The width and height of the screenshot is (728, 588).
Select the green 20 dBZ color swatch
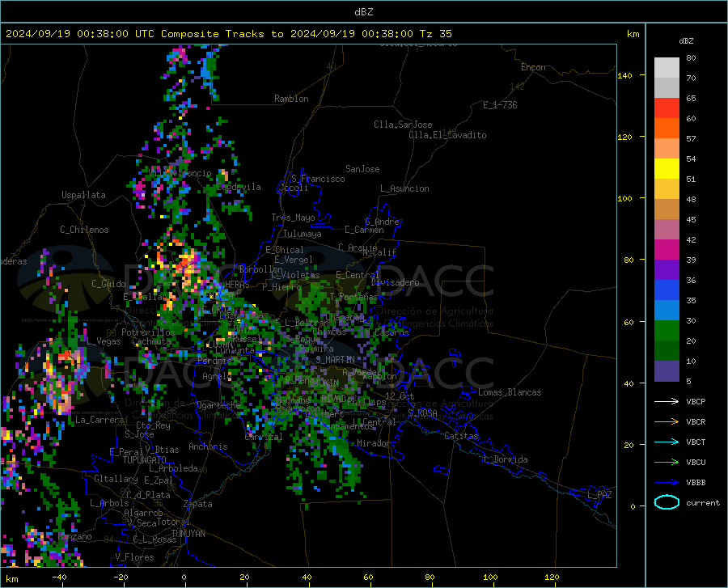tap(667, 331)
